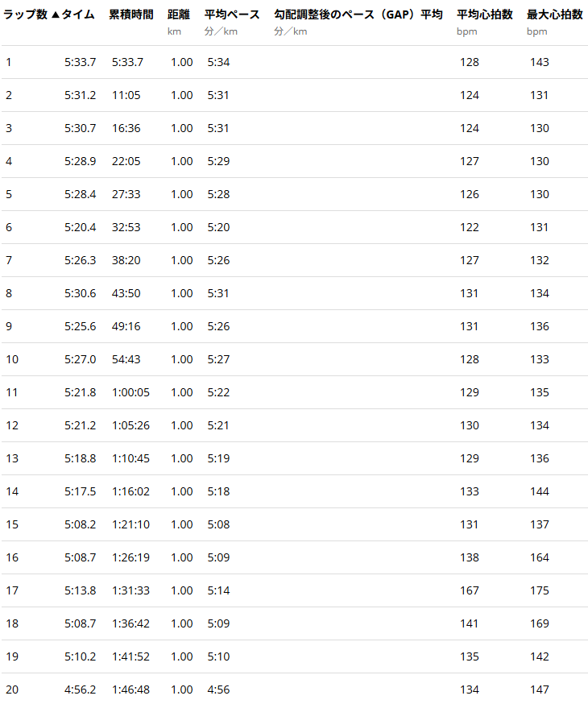588x704 pixels.
Task: Select cumulative time 54:43 cell
Action: (x=126, y=359)
